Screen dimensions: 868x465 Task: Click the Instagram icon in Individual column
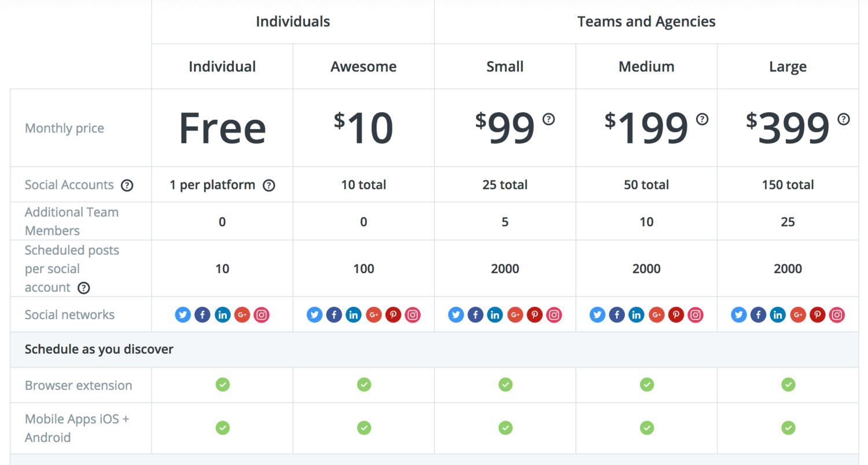pyautogui.click(x=262, y=315)
